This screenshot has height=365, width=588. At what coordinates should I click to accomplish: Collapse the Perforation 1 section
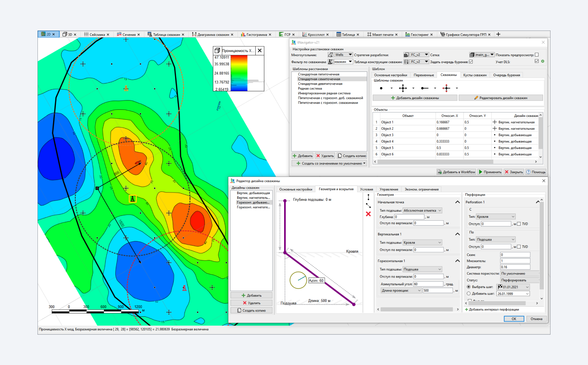pyautogui.click(x=537, y=202)
